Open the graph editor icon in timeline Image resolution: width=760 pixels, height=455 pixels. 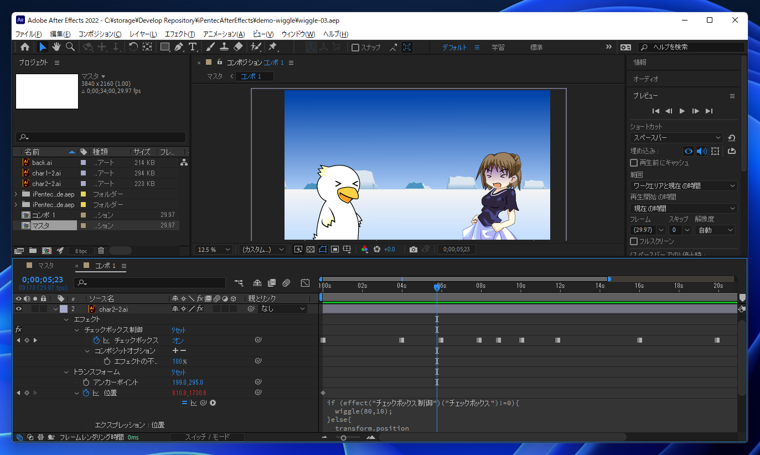pos(305,283)
